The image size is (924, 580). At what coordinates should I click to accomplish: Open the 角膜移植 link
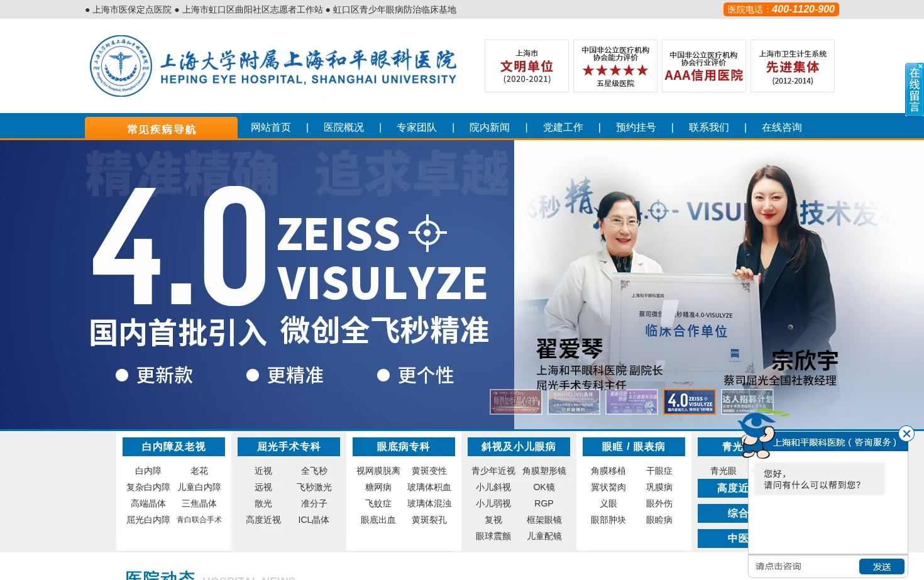coord(608,471)
